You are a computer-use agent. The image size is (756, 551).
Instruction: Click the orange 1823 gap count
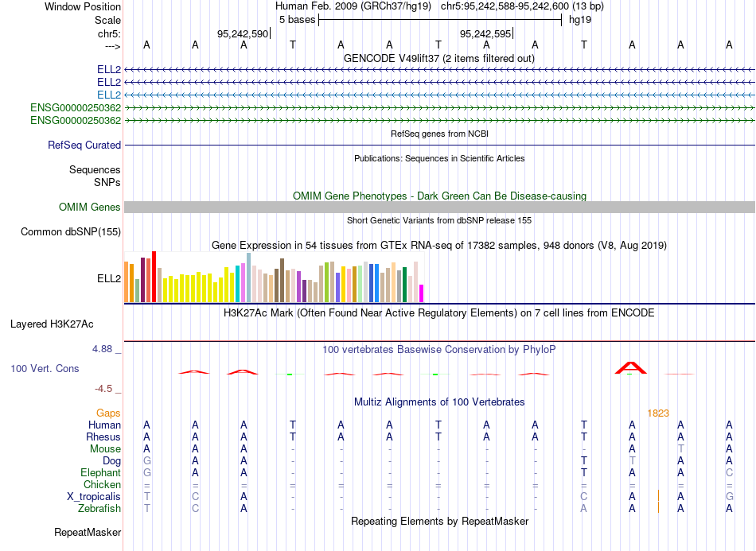[658, 413]
